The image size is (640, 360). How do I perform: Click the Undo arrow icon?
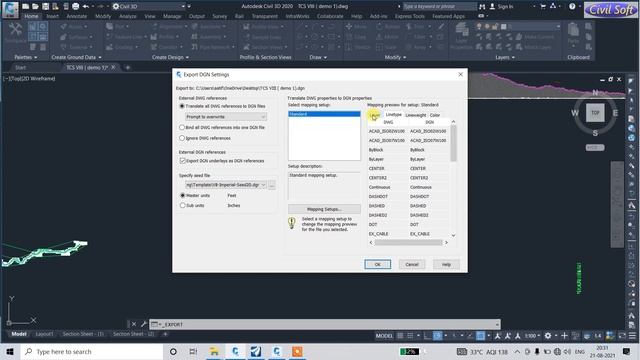click(85, 6)
